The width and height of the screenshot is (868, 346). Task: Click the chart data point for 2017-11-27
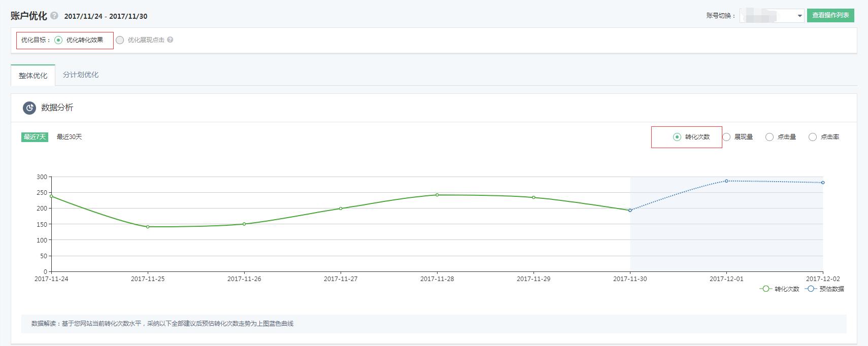(x=341, y=209)
